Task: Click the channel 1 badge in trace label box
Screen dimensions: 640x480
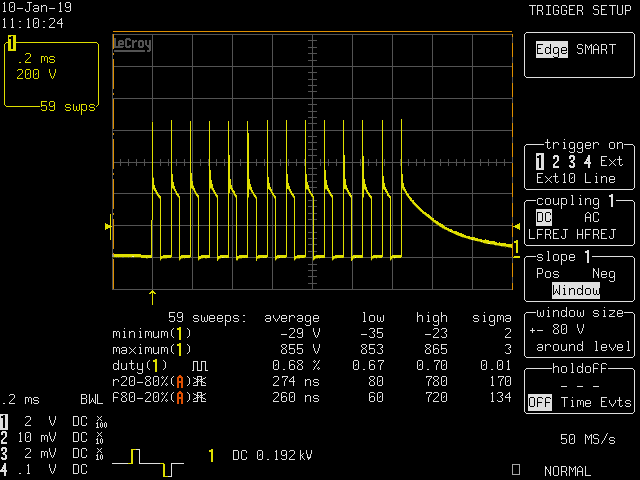Action: (x=11, y=43)
